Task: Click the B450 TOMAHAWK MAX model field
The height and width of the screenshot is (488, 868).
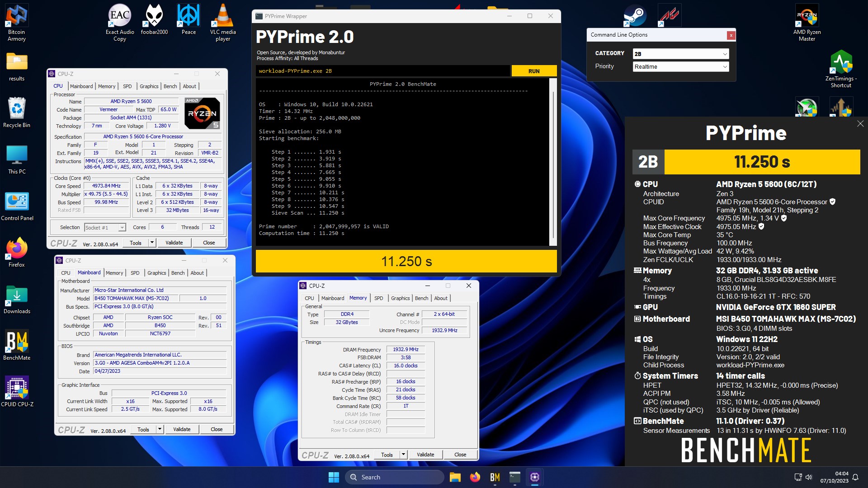Action: tap(136, 299)
